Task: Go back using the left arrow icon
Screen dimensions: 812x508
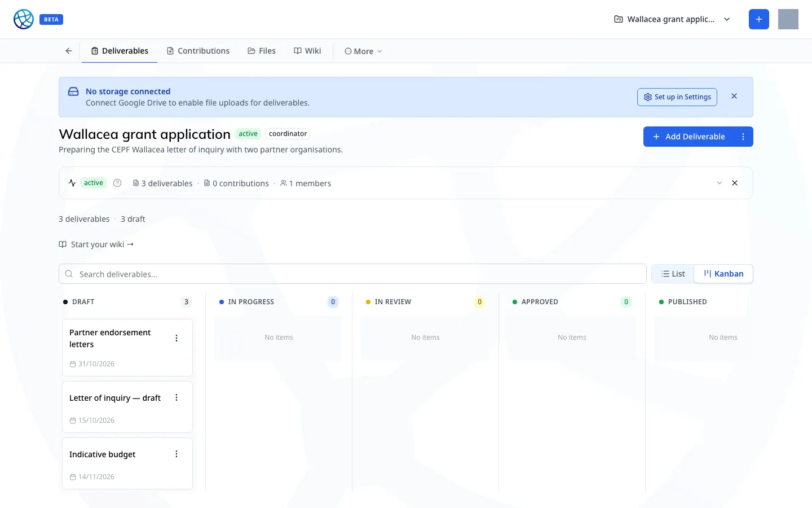Action: click(69, 51)
